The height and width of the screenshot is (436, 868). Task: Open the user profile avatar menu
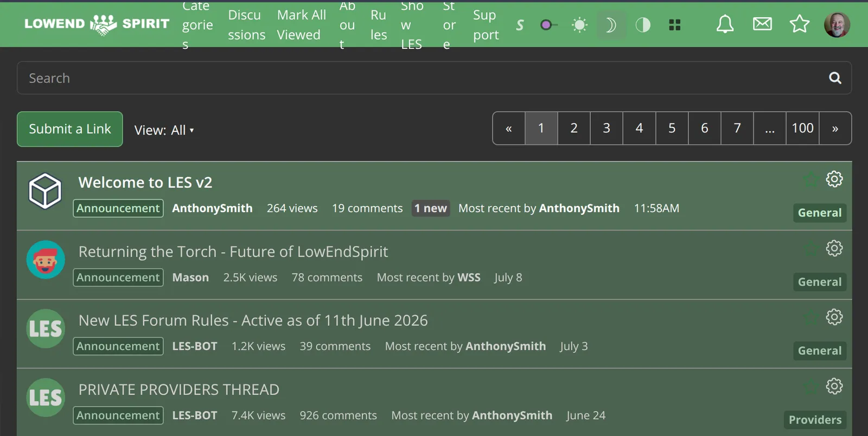pyautogui.click(x=837, y=24)
